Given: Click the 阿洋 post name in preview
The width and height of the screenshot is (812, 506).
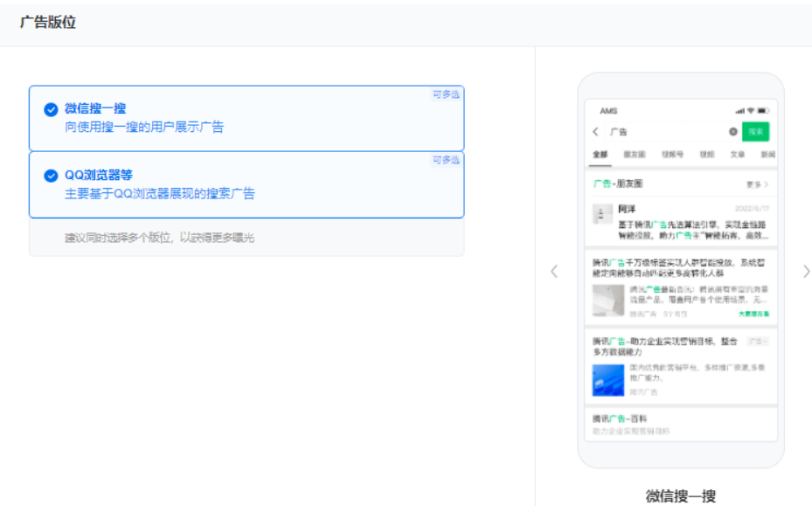Looking at the screenshot, I should pyautogui.click(x=627, y=209).
